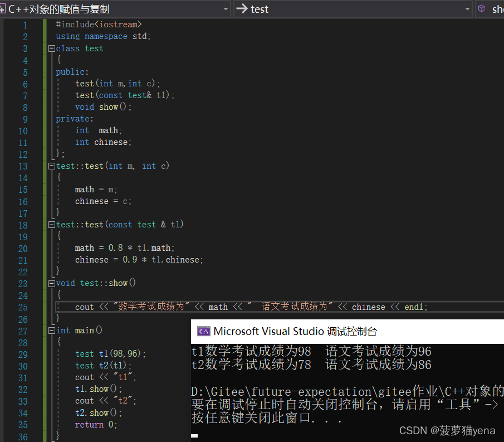
Task: Collapse the int main() function
Action: pos(51,331)
